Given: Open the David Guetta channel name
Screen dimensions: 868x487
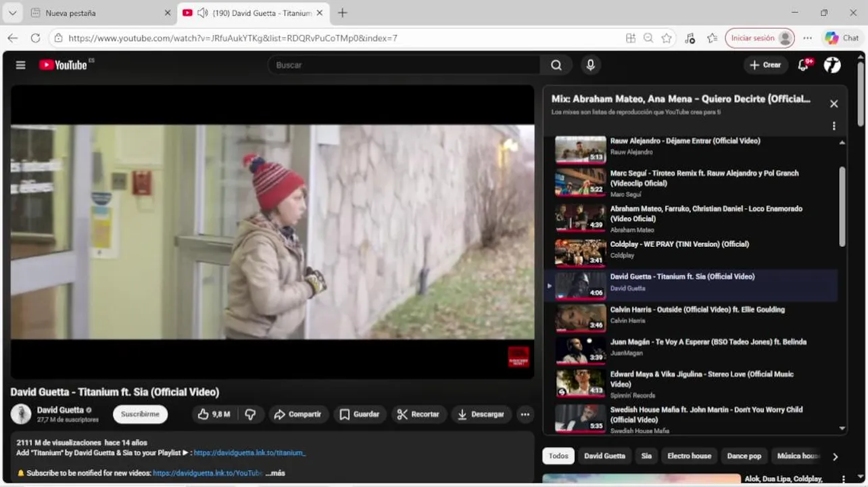Looking at the screenshot, I should 60,410.
